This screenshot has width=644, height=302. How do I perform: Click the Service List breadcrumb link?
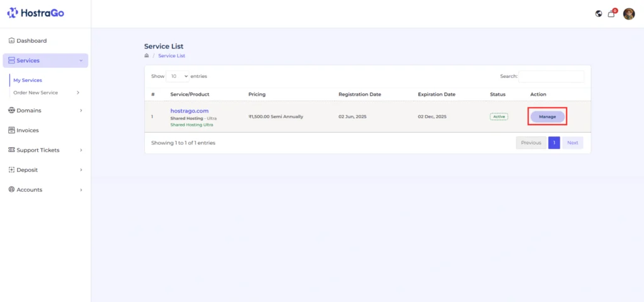(172, 55)
